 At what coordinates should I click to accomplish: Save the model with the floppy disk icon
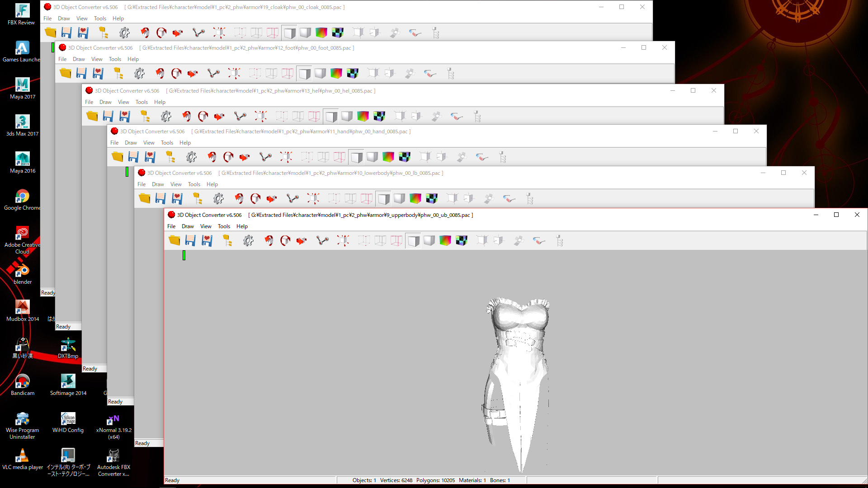(190, 240)
